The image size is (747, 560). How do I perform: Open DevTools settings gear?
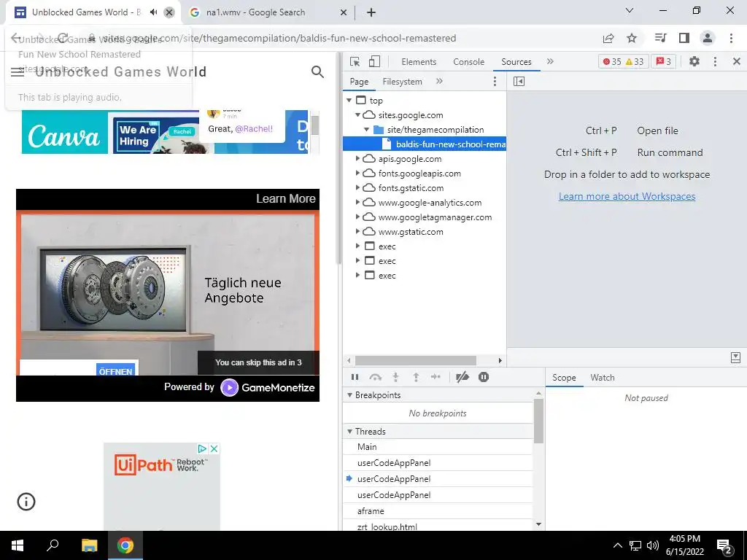(x=694, y=61)
